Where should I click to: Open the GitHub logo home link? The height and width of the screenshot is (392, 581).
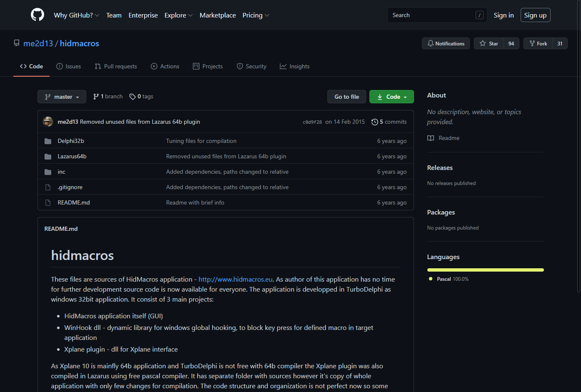click(x=37, y=15)
